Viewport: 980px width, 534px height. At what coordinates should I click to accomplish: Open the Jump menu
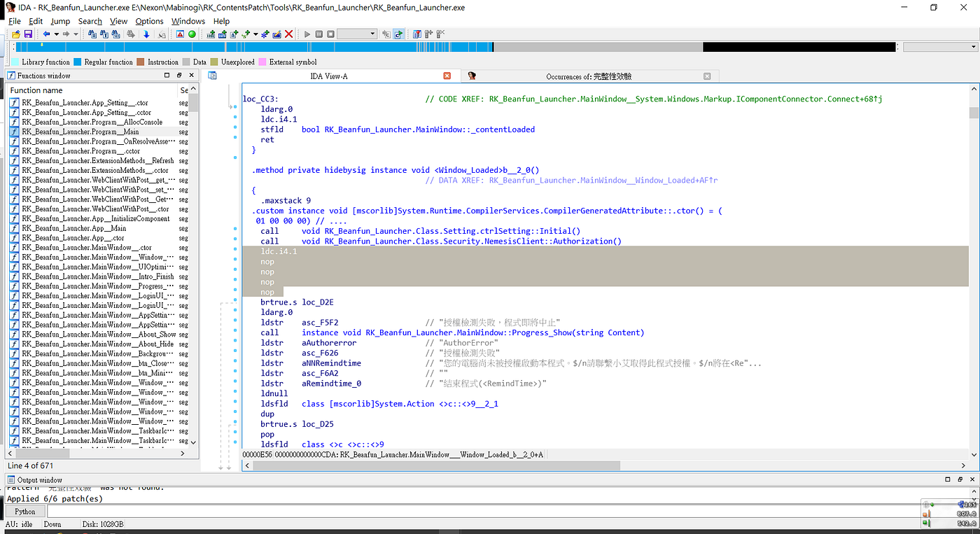point(60,21)
